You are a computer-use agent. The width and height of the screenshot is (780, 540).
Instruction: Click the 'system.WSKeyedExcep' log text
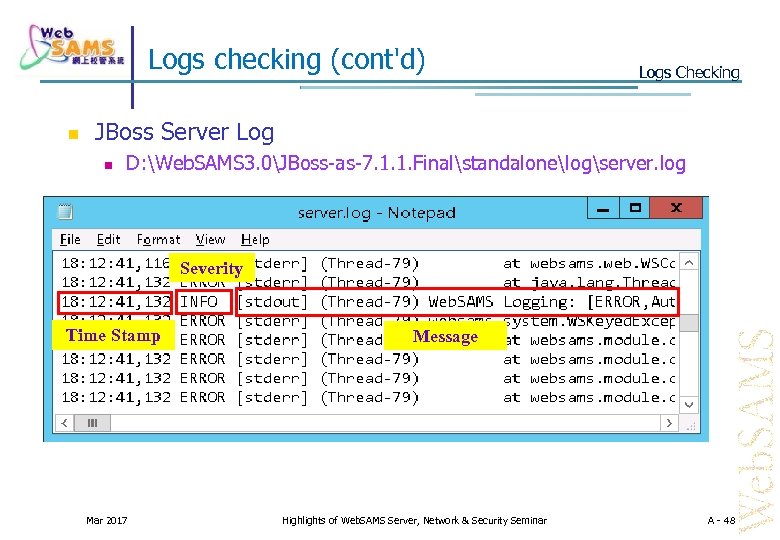tap(589, 321)
